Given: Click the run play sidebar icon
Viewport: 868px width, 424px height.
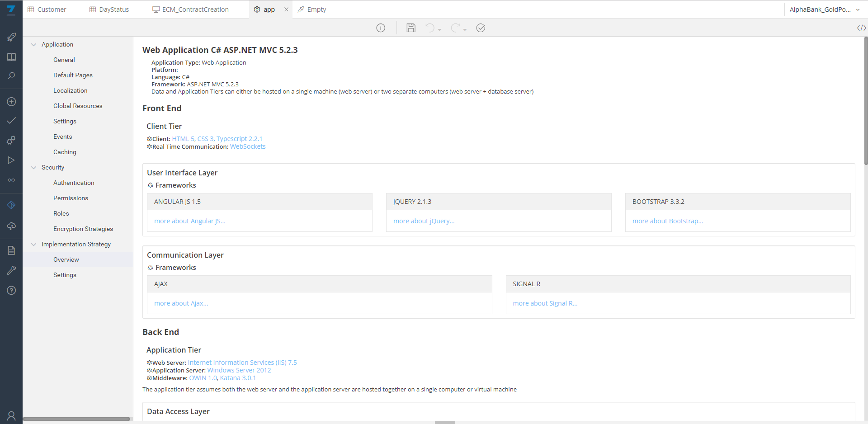Looking at the screenshot, I should [x=11, y=160].
